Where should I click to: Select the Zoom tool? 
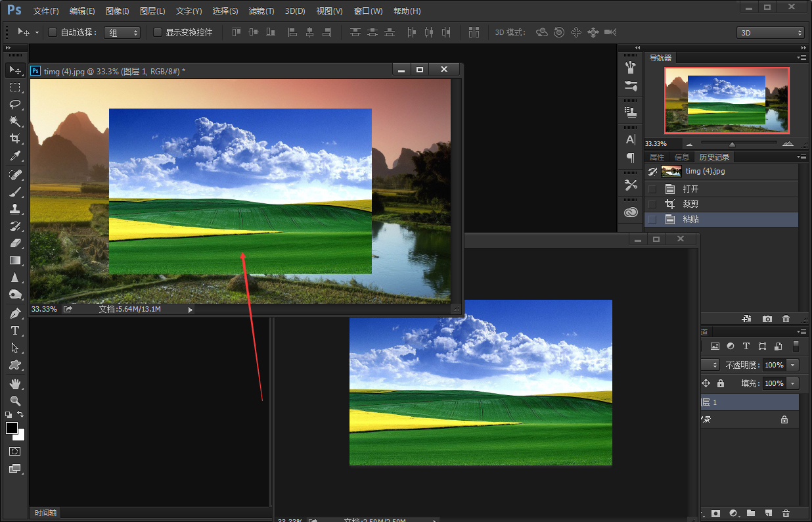(14, 401)
